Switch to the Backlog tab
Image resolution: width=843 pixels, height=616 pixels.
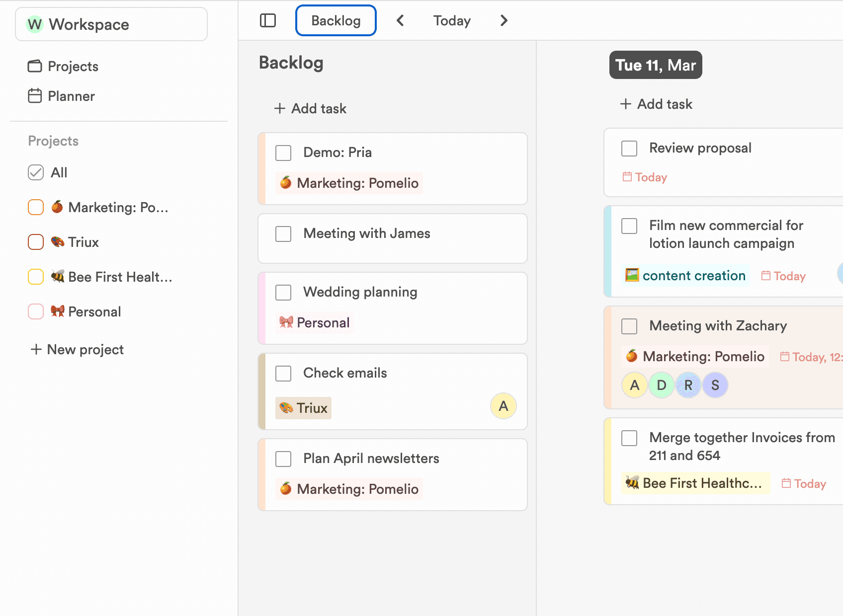click(x=336, y=20)
